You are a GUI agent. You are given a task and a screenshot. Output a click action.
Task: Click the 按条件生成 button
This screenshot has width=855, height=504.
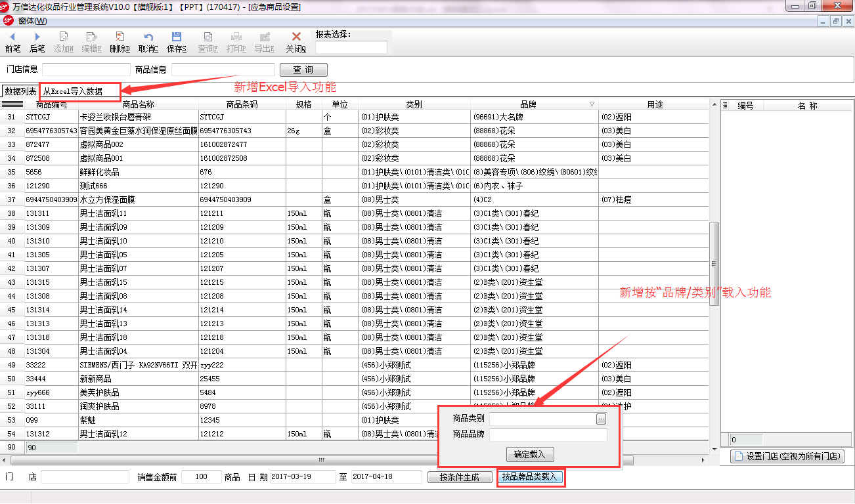point(460,477)
